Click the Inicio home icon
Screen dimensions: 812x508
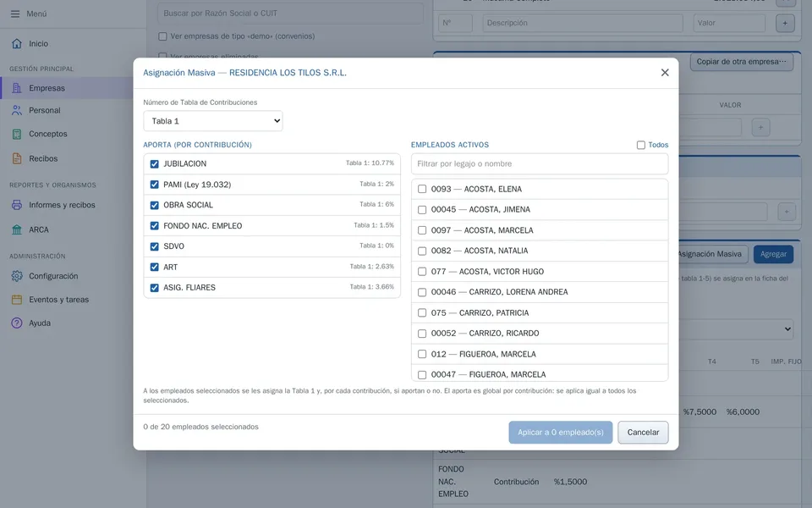(17, 43)
